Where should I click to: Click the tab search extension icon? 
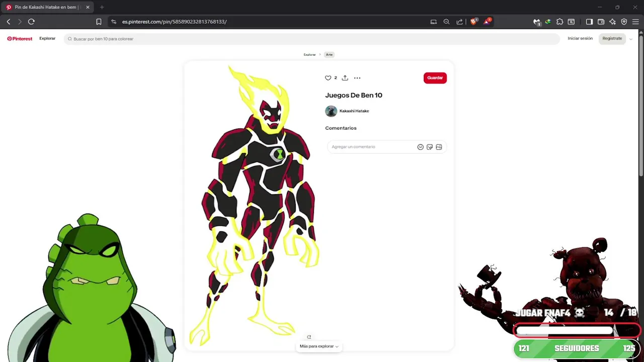tap(571, 22)
